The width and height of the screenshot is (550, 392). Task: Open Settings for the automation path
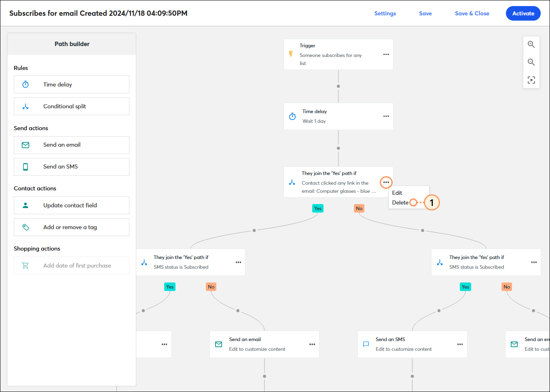click(385, 13)
